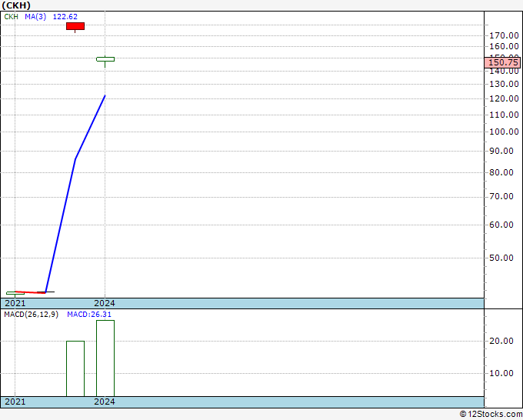Click the 140.00 price axis label

click(x=504, y=71)
